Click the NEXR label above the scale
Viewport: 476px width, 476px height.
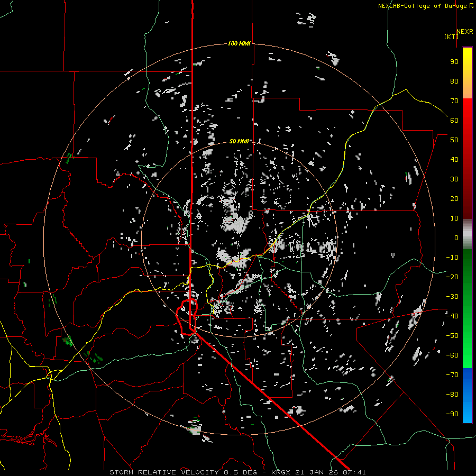pos(464,32)
